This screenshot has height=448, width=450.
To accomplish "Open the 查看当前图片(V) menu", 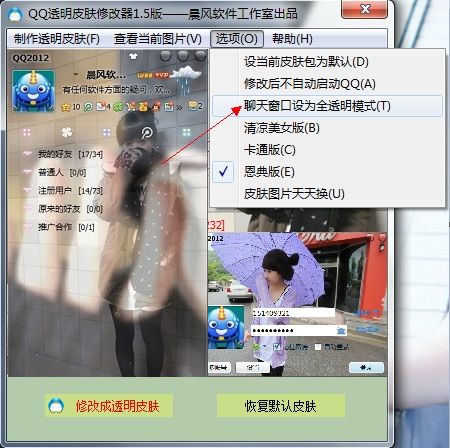I will click(157, 39).
